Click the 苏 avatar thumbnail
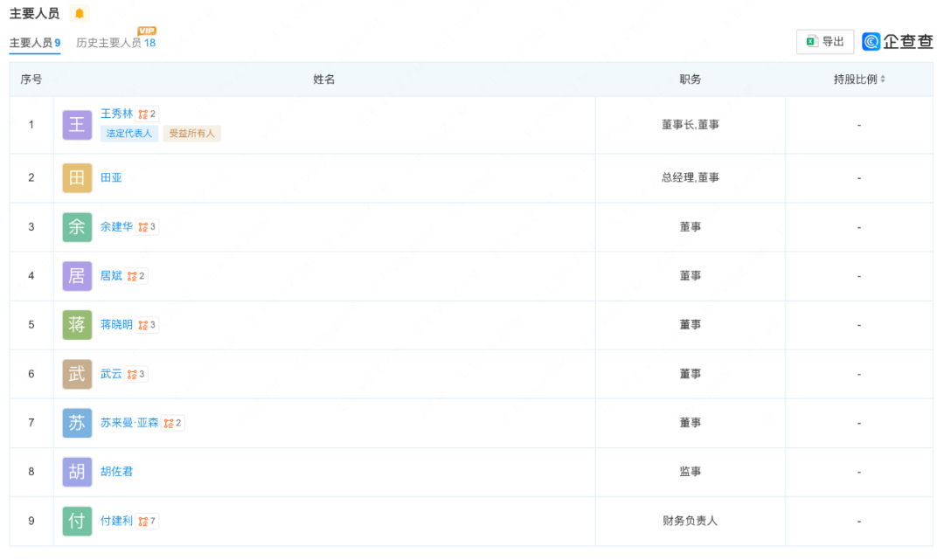Viewport: 944px width, 560px height. tap(77, 423)
